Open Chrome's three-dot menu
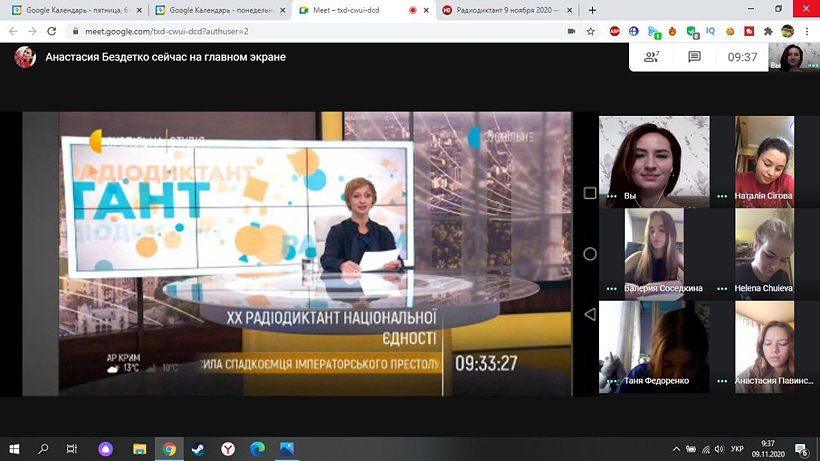The image size is (820, 461). pos(807,31)
